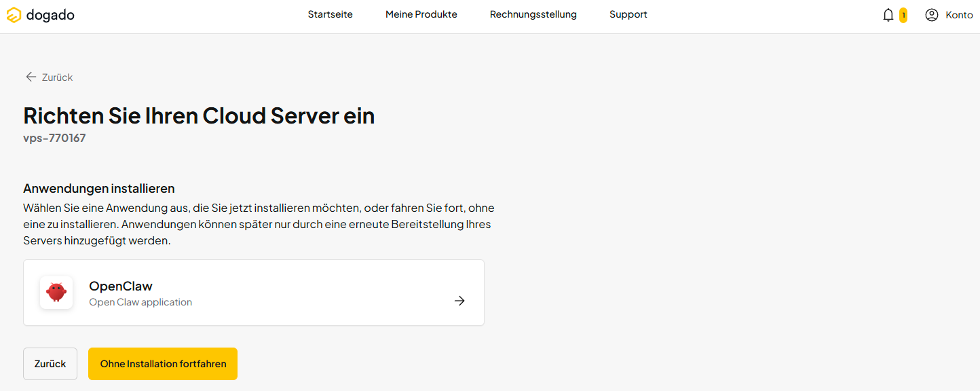Select the OpenClaw application title

point(121,286)
